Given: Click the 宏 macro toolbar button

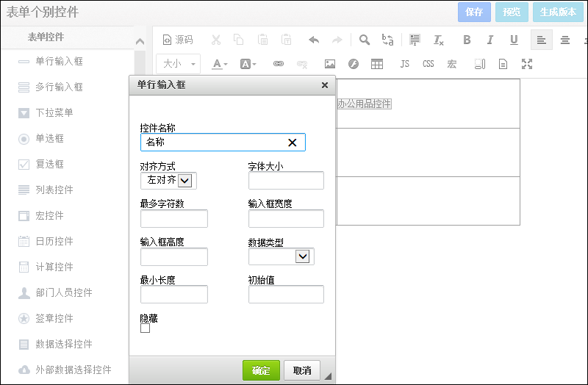Looking at the screenshot, I should click(452, 64).
